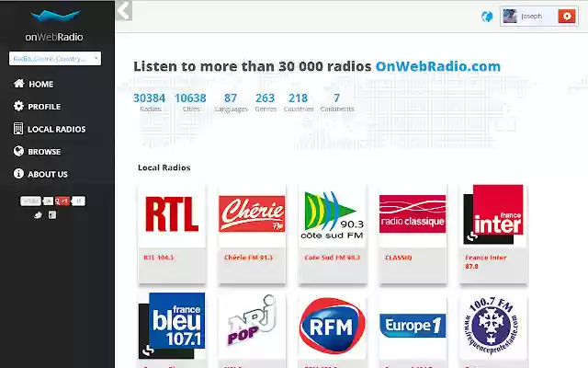Click the onWebRadio wave logo
Screen dimensions: 588x368
click(x=55, y=17)
